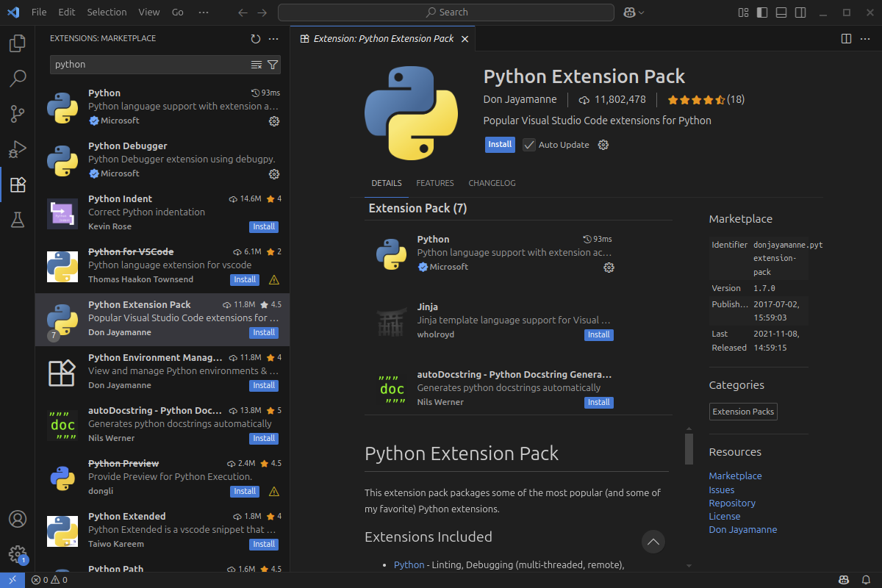The width and height of the screenshot is (882, 588).
Task: Open gear icon next to Auto Update
Action: [x=603, y=145]
